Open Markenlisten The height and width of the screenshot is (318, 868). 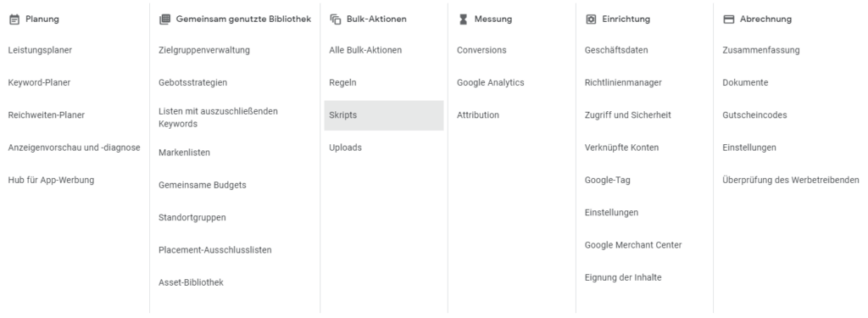pos(184,153)
